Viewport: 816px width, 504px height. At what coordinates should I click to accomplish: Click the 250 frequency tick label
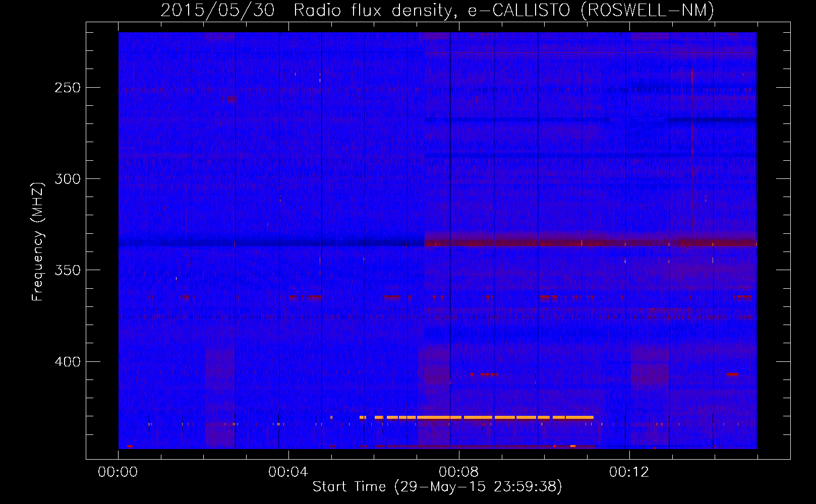(67, 88)
